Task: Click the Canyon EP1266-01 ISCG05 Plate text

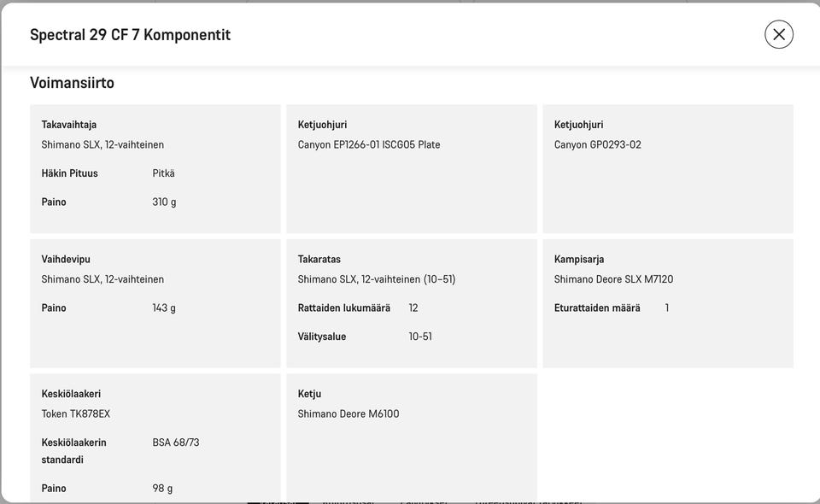Action: click(369, 145)
